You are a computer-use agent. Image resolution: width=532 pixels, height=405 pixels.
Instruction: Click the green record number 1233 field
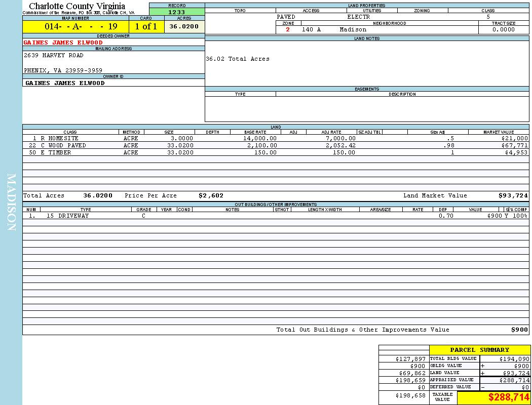pyautogui.click(x=177, y=12)
